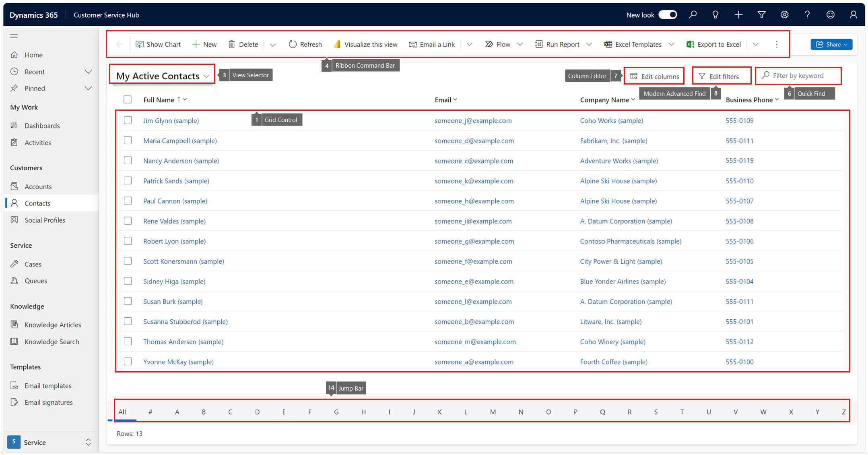
Task: Open the Coho Works (sample) company link
Action: click(611, 120)
